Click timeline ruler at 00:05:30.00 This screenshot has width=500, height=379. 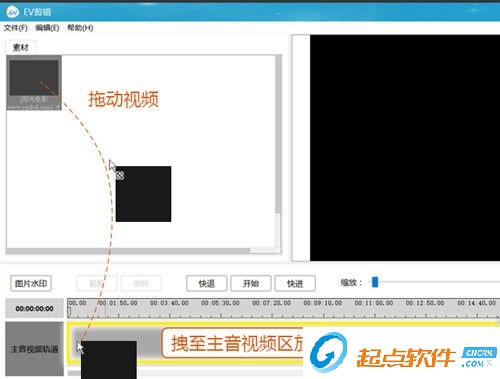coord(220,303)
